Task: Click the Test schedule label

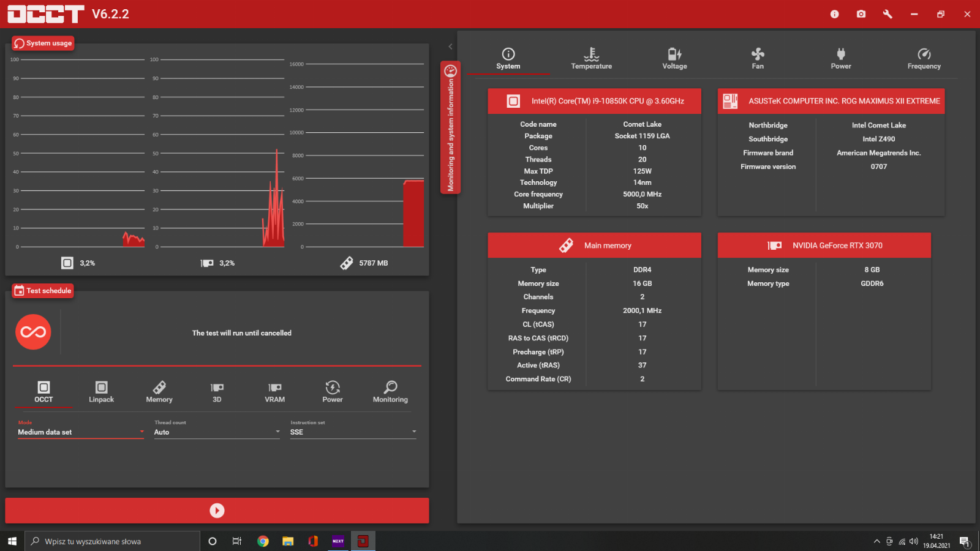Action: (49, 291)
